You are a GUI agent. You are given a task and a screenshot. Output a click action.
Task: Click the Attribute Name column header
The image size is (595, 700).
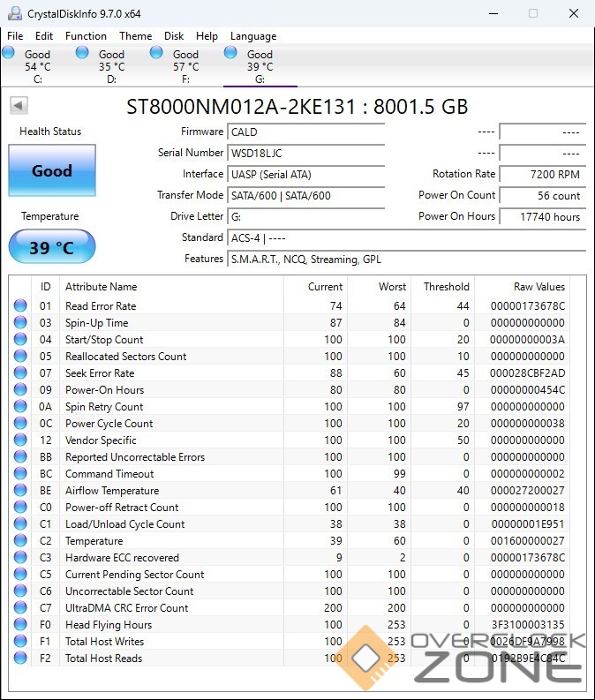(x=102, y=287)
